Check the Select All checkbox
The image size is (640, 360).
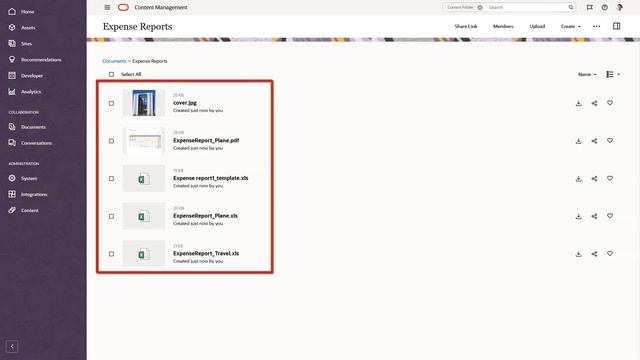pyautogui.click(x=111, y=74)
